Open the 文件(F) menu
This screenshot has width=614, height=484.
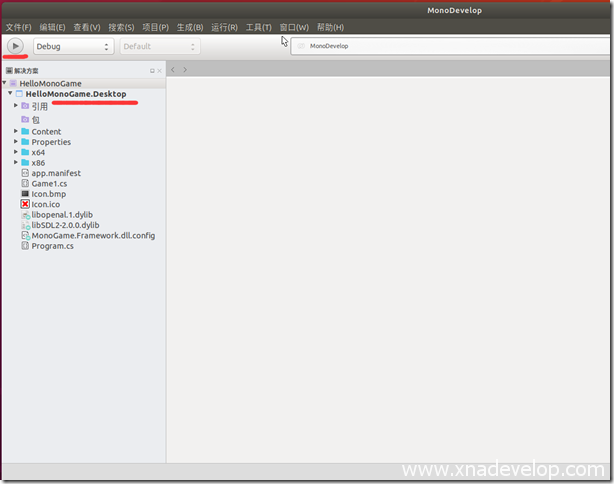(x=19, y=27)
